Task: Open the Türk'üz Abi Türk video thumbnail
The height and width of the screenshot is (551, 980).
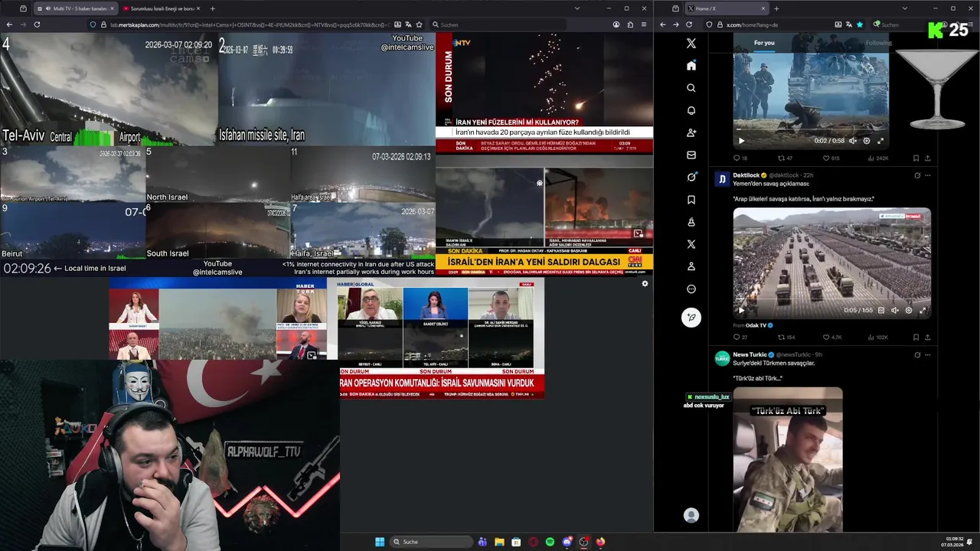Action: click(788, 459)
